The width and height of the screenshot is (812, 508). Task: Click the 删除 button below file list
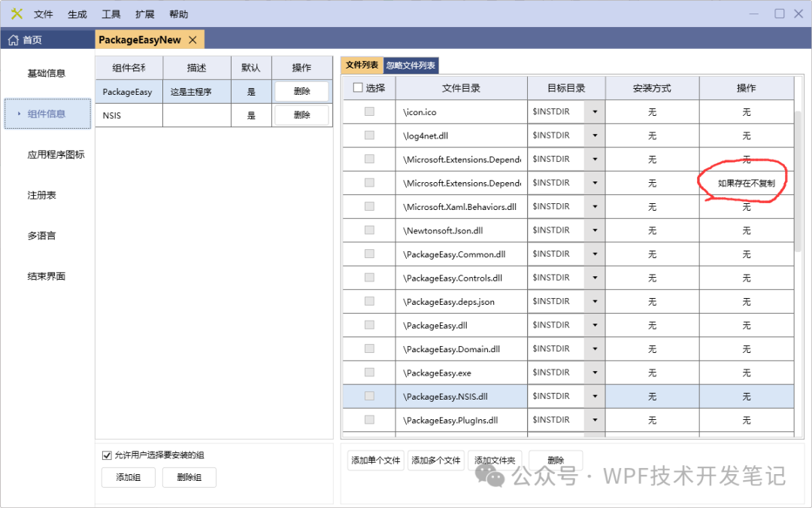(556, 461)
